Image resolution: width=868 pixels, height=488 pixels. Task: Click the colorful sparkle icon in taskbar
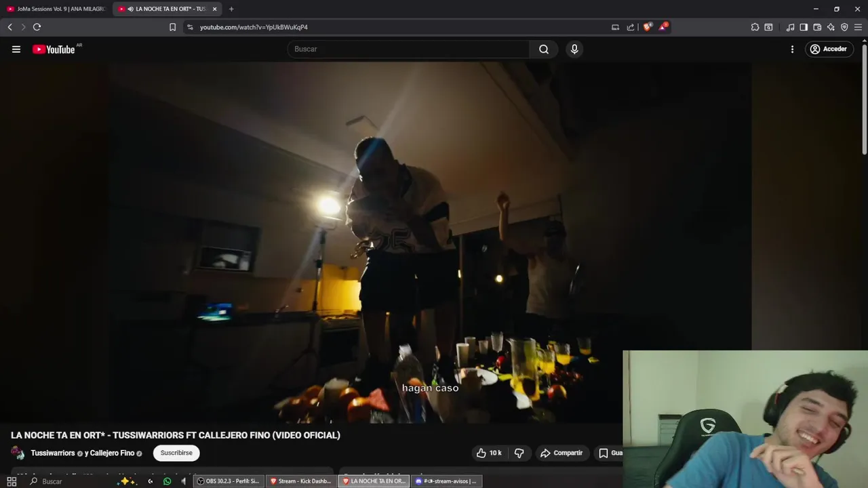(126, 481)
